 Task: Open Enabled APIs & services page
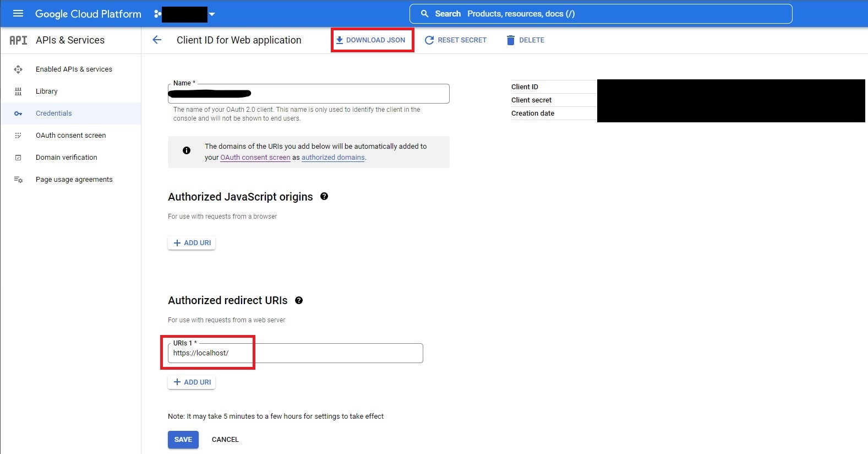pyautogui.click(x=74, y=69)
